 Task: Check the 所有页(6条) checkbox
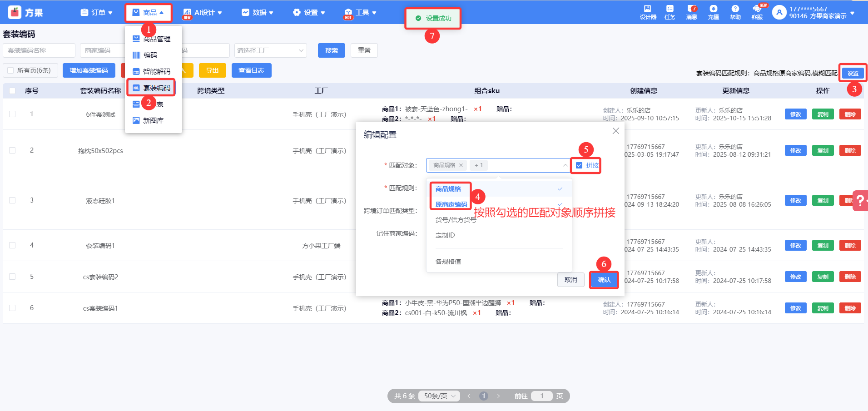(10, 70)
